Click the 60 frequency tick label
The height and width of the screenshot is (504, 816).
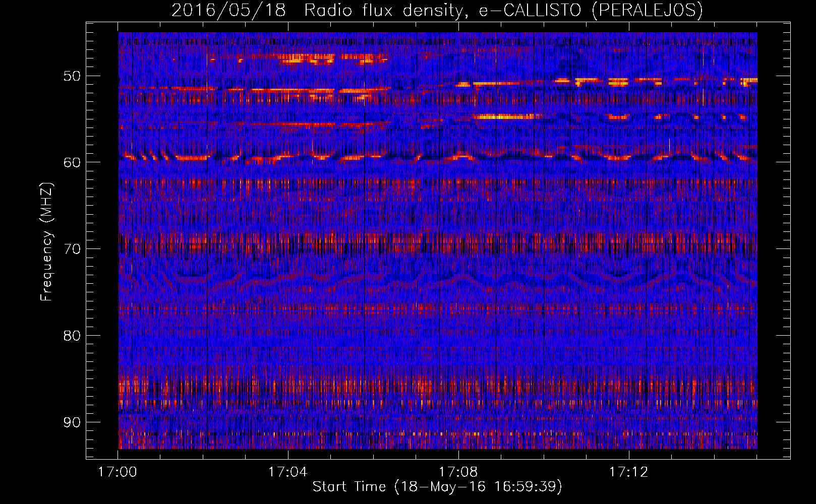(x=72, y=162)
